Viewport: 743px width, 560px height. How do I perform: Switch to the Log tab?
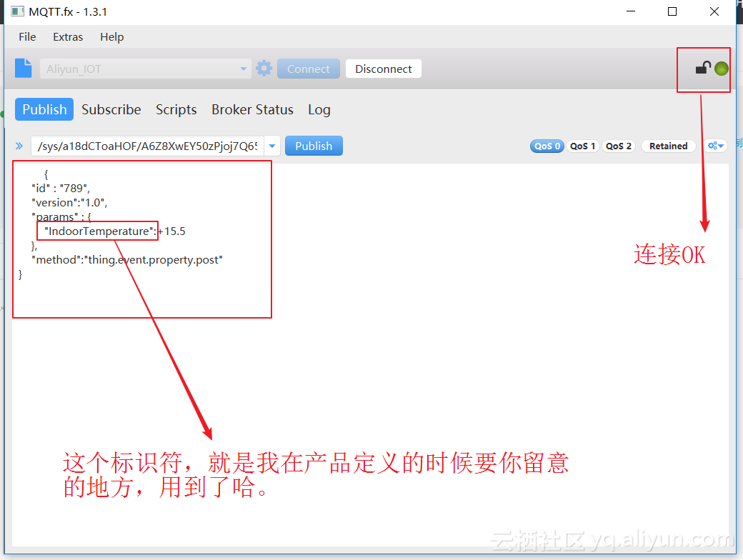319,109
